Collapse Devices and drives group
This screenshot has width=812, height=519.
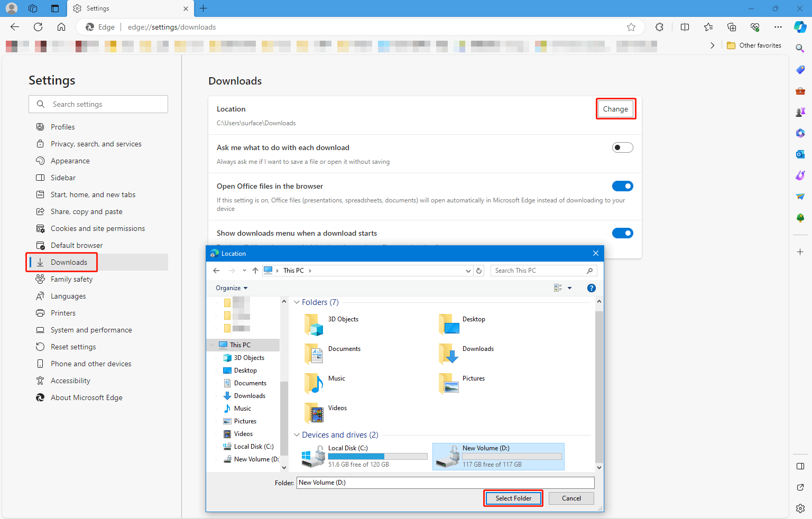pyautogui.click(x=297, y=435)
